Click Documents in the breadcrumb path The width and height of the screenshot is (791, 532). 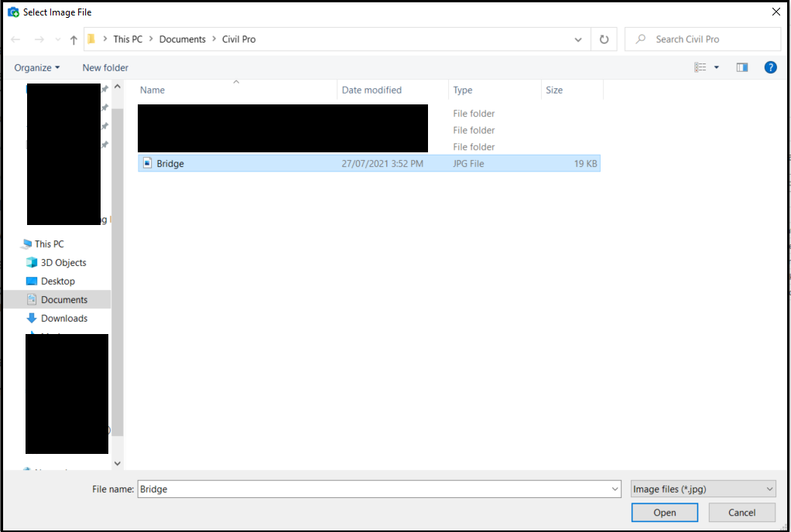point(183,39)
